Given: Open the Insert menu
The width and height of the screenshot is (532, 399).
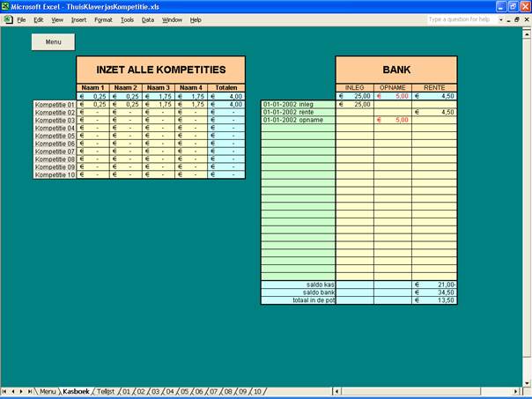Looking at the screenshot, I should [x=78, y=20].
